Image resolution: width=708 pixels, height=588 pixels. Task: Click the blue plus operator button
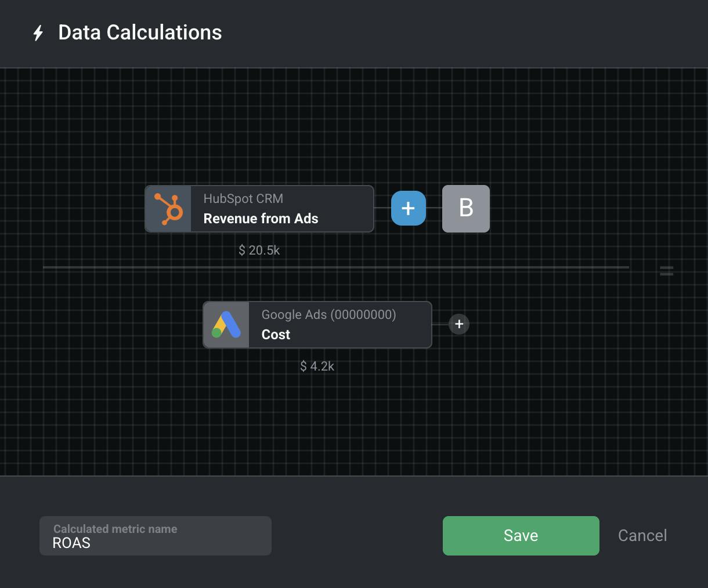[409, 208]
